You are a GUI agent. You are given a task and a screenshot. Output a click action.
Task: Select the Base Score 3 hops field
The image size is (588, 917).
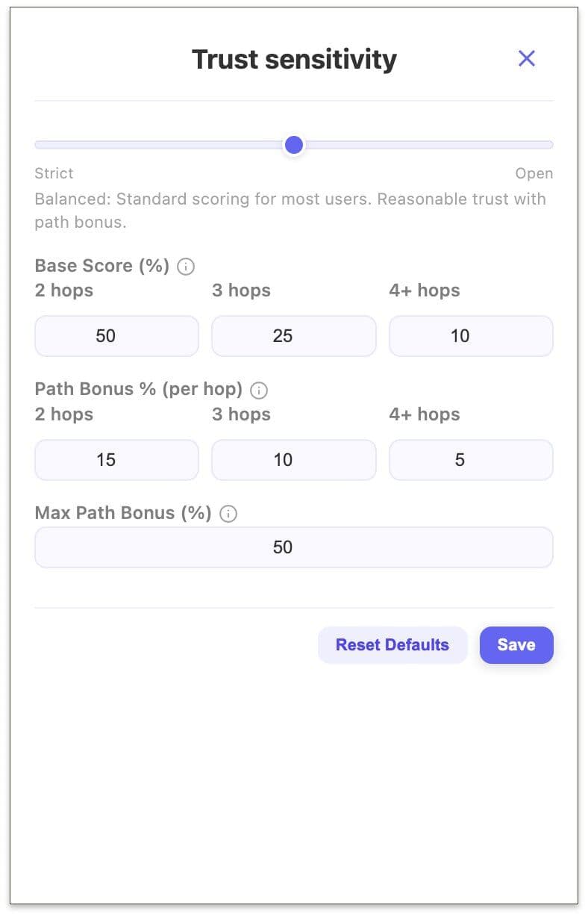pyautogui.click(x=293, y=336)
